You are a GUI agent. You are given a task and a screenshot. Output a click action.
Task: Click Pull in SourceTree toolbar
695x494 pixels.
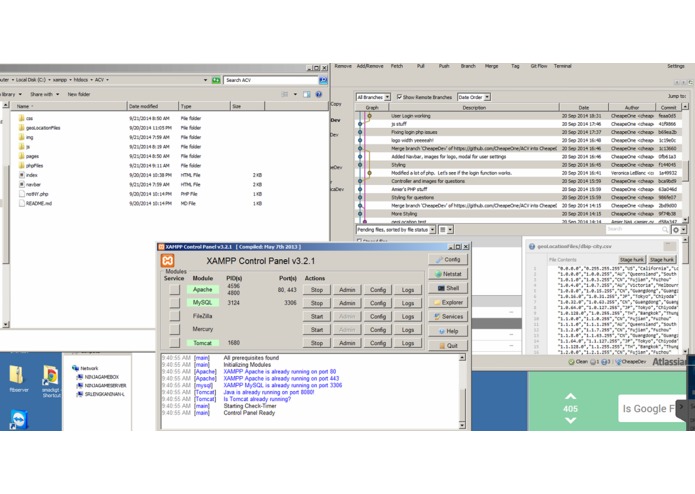tap(421, 66)
